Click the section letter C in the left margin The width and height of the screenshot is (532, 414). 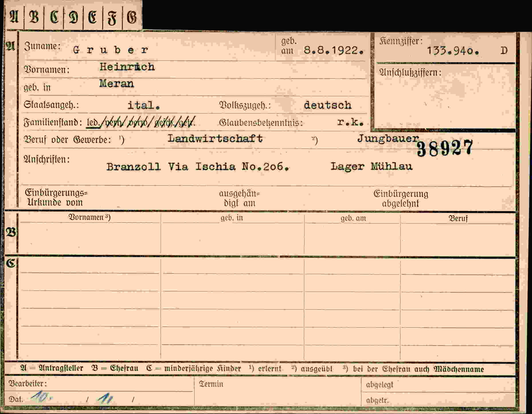click(x=11, y=263)
